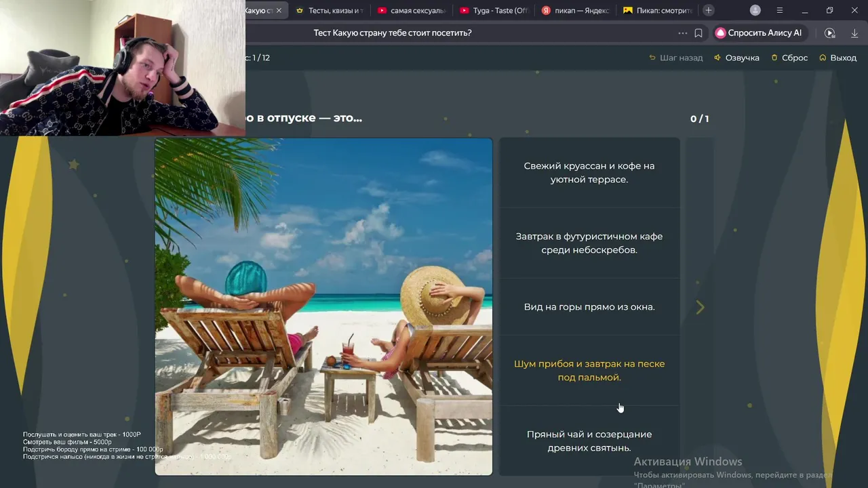Click the Yandex favicon on пикап tab

[547, 10]
